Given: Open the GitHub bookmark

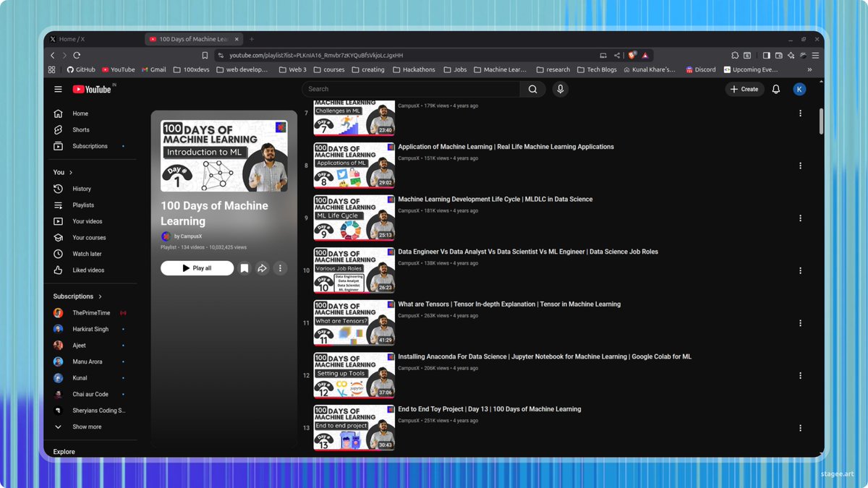Looking at the screenshot, I should click(81, 69).
